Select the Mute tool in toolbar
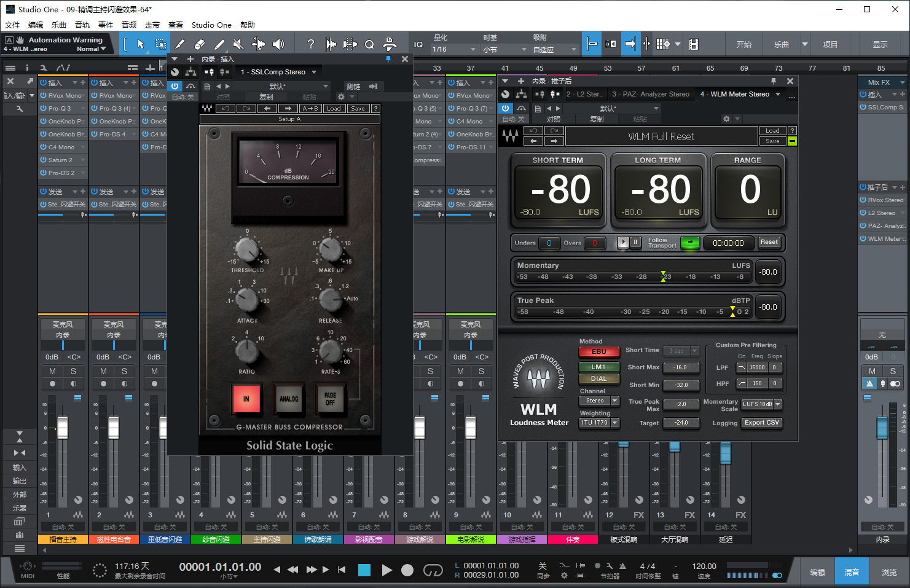This screenshot has width=910, height=588. pyautogui.click(x=238, y=44)
